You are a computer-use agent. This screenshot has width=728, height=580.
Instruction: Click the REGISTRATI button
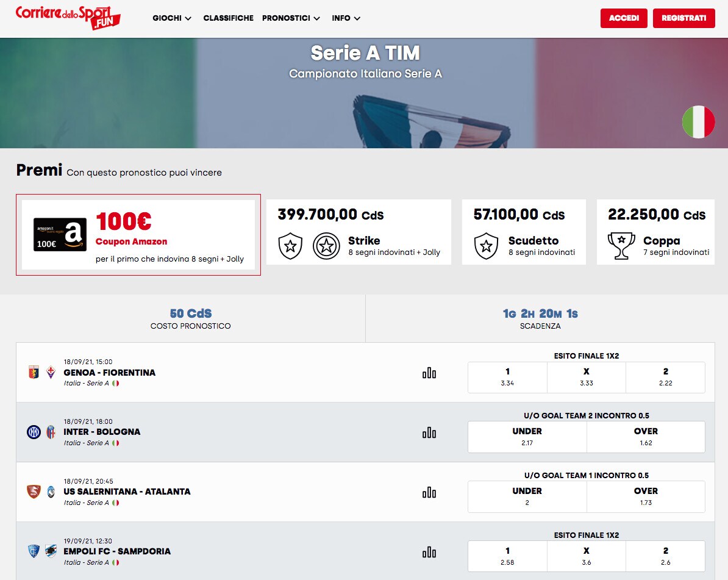pos(684,18)
